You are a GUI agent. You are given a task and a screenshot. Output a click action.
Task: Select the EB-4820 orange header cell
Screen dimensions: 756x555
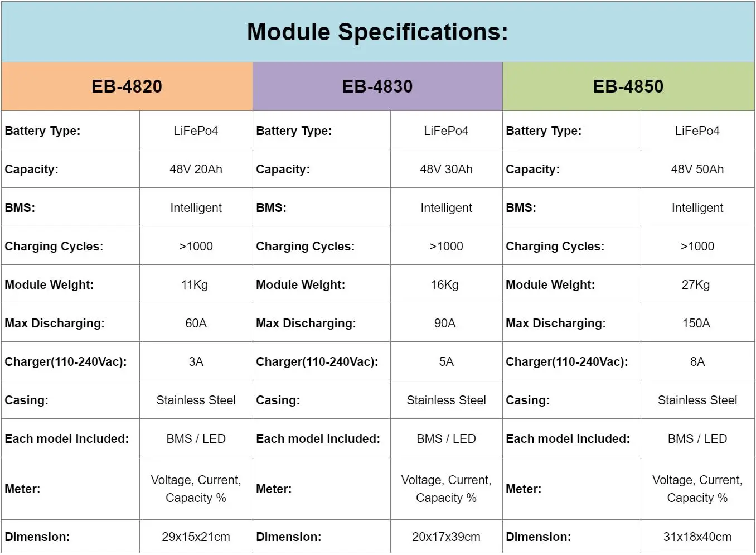(127, 86)
